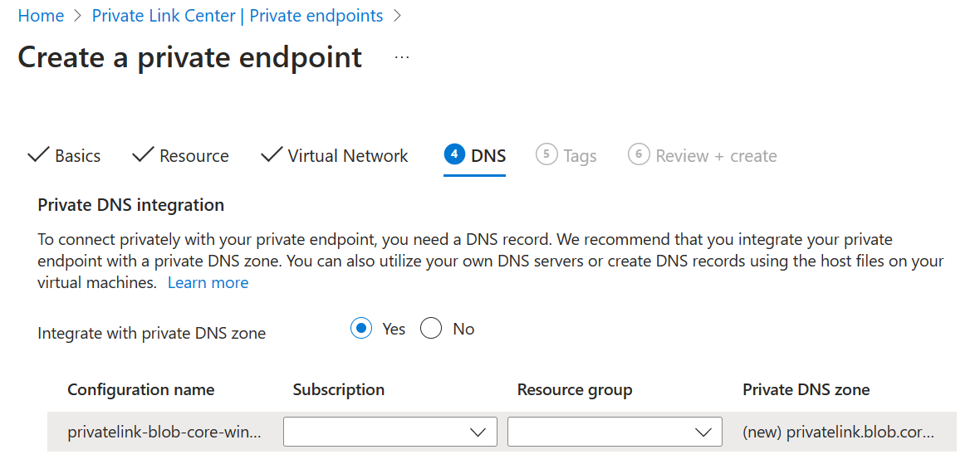
Task: Open the Tags tab
Action: coord(566,155)
